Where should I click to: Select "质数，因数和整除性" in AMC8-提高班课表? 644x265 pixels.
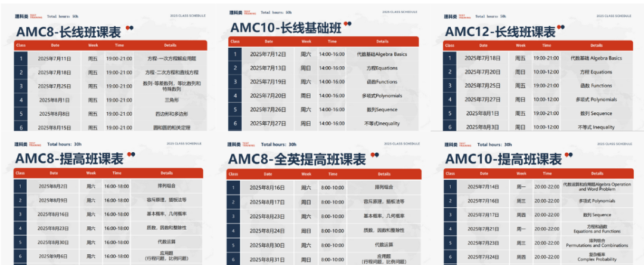(x=166, y=229)
